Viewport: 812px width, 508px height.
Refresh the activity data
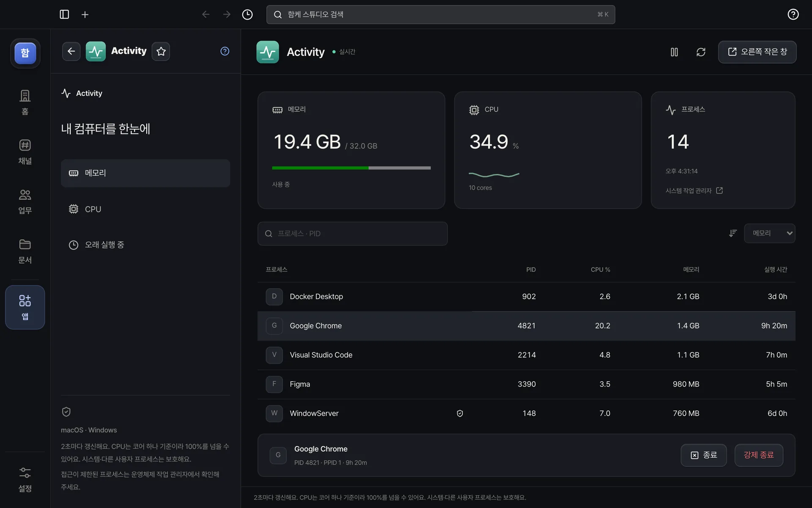pos(701,52)
